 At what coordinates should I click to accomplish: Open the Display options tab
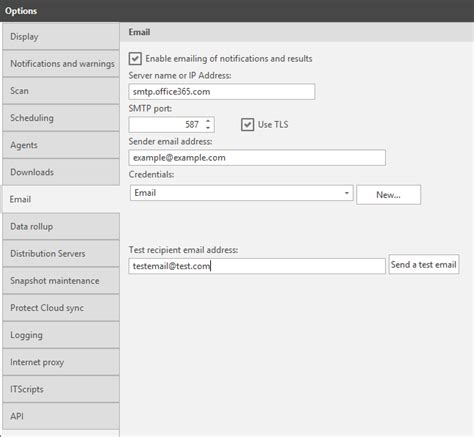coord(61,36)
